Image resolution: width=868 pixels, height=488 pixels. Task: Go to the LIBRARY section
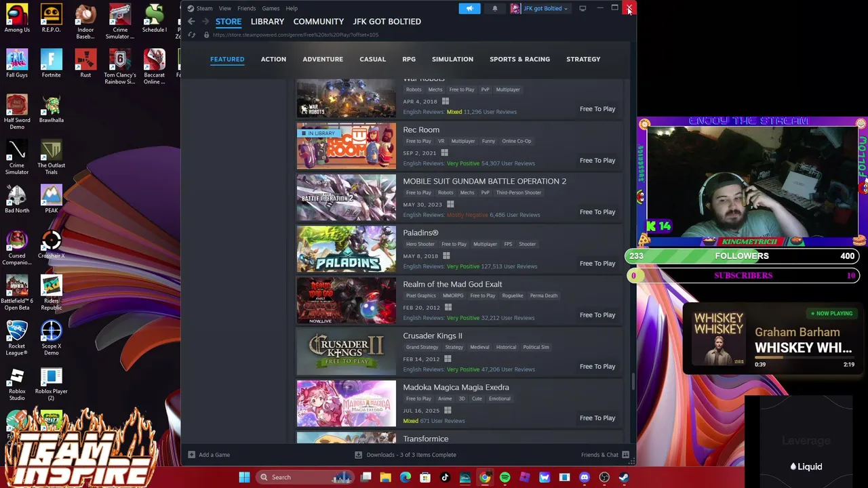click(267, 22)
